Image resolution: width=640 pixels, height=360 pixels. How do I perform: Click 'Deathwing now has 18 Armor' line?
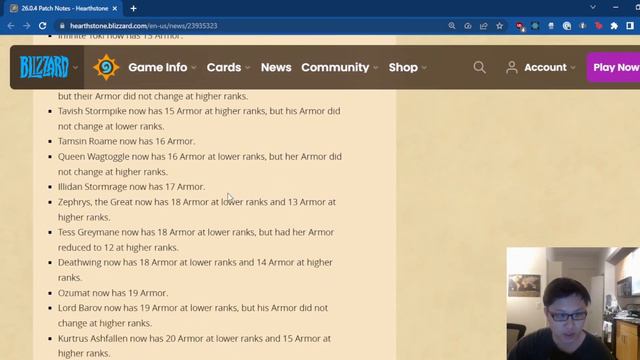pyautogui.click(x=195, y=270)
